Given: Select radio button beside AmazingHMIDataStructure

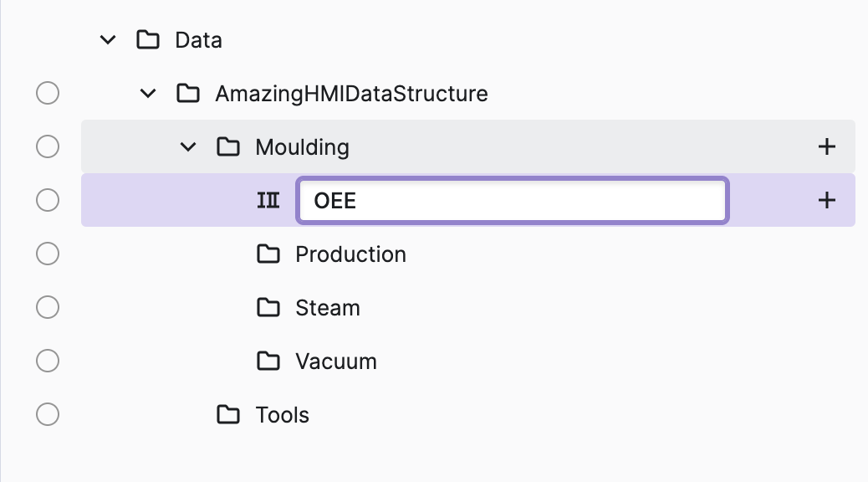Looking at the screenshot, I should (x=48, y=93).
